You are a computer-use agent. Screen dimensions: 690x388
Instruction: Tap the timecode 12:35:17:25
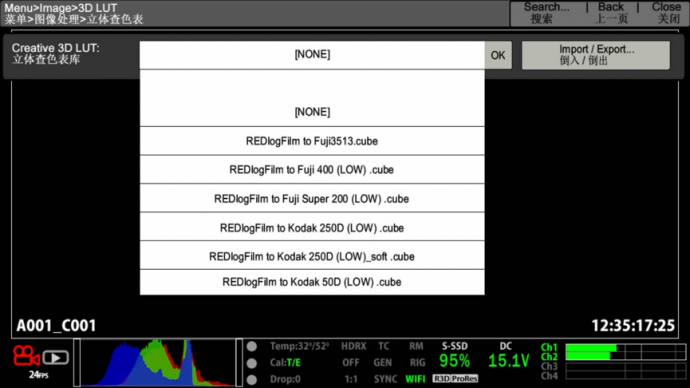coord(633,326)
